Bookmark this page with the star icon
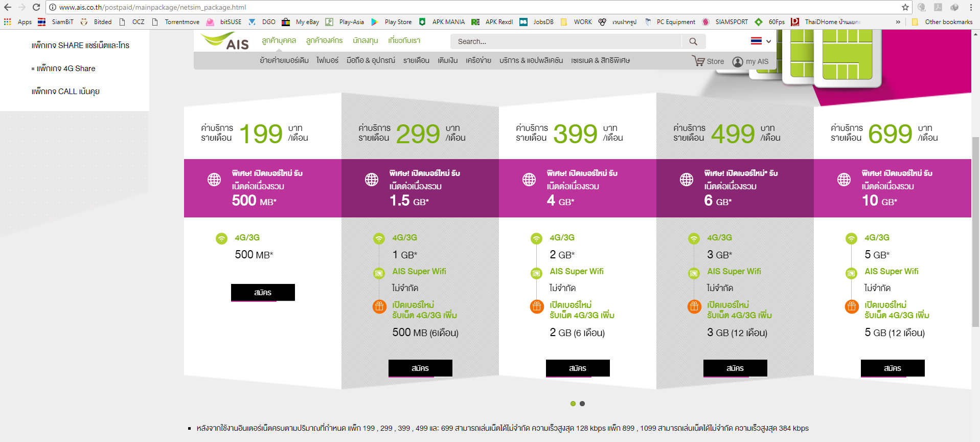 coord(905,7)
